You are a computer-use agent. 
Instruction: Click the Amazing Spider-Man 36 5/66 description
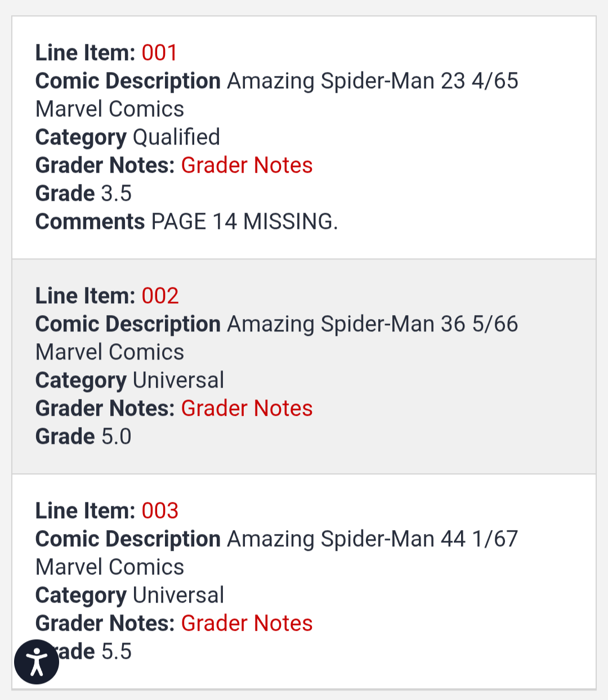coord(372,324)
